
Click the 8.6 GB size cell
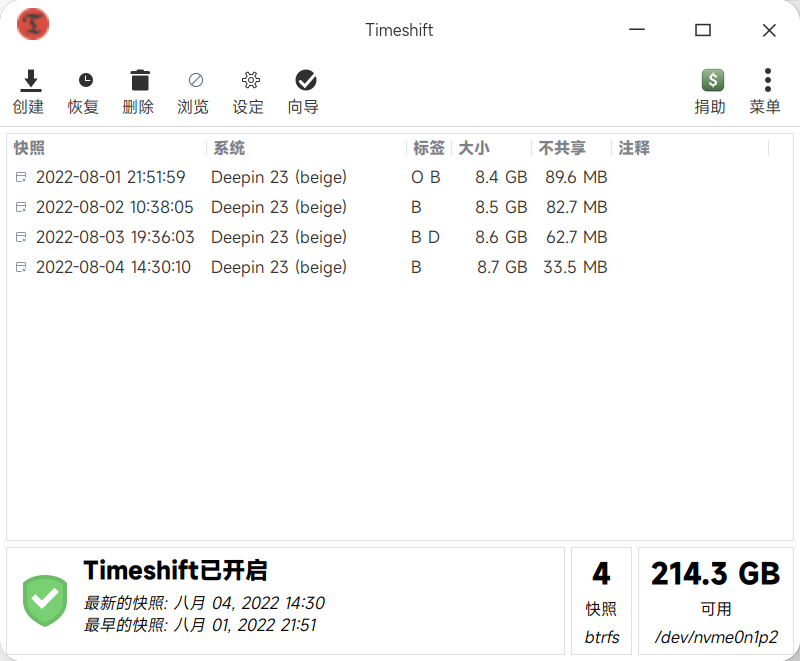[501, 237]
